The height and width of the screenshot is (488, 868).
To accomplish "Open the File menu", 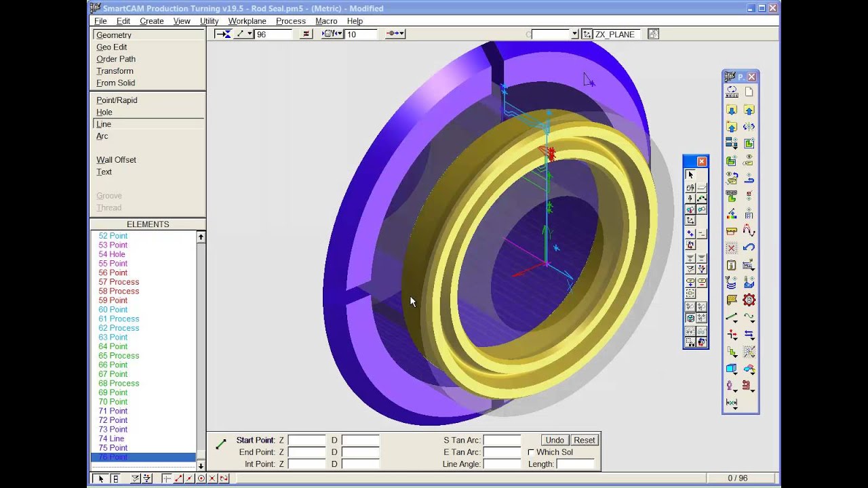I will click(100, 21).
